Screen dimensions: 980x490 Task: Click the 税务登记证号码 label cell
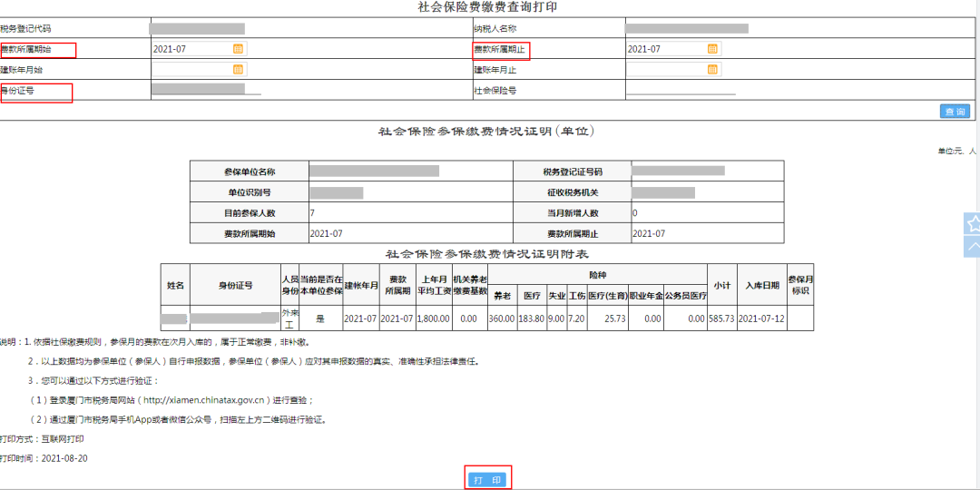[x=573, y=171]
